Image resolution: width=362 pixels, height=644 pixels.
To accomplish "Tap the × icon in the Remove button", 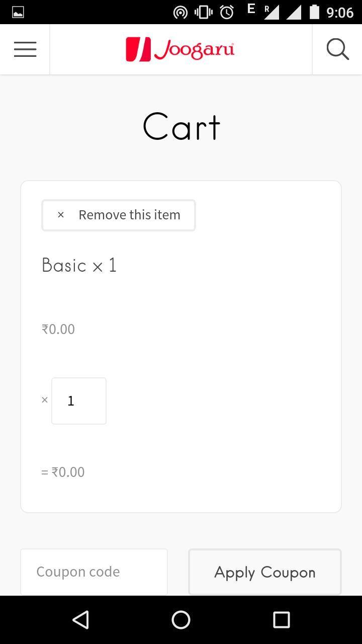I will click(x=61, y=215).
